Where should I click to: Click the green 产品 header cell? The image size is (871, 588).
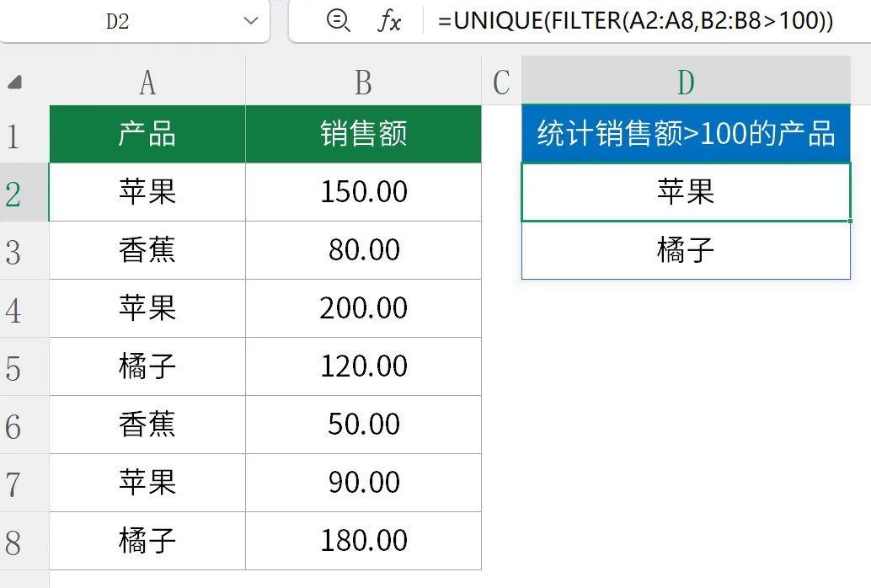point(147,134)
